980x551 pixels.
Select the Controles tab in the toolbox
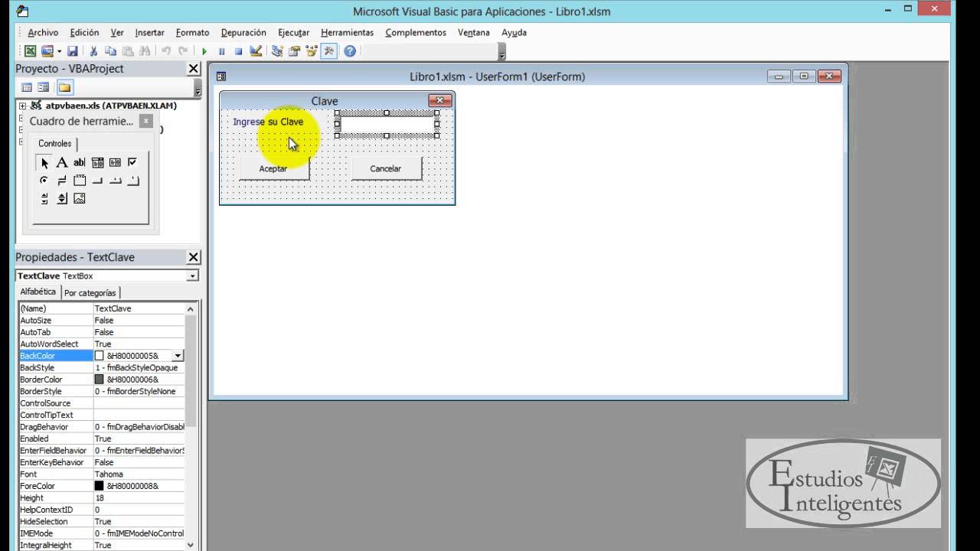pos(55,144)
